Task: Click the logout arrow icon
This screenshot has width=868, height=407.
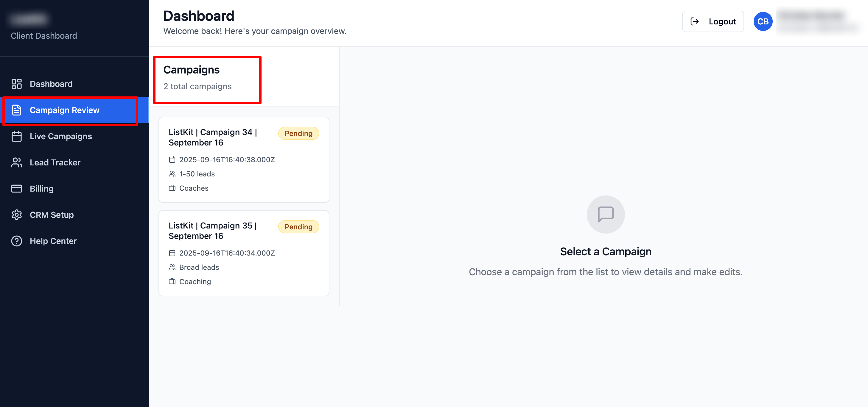Action: tap(694, 21)
